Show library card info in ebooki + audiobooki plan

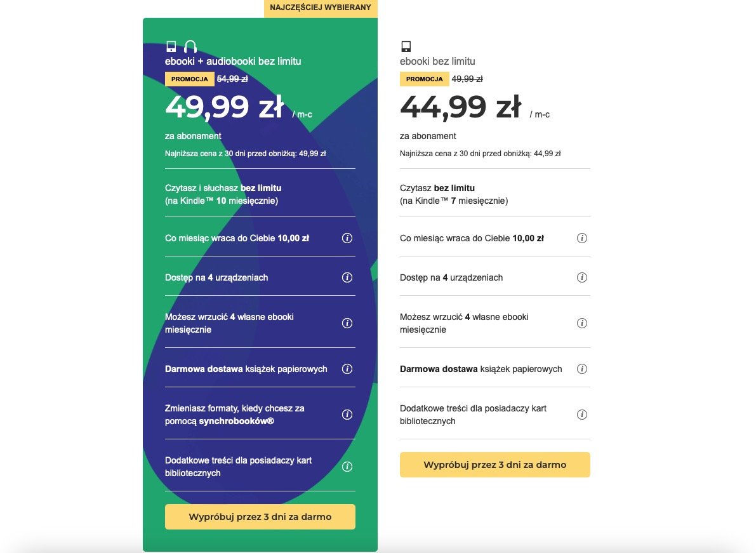coord(347,467)
